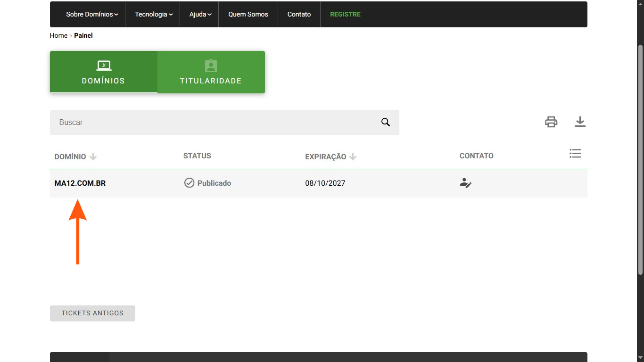644x362 pixels.
Task: Select the Domínios tab
Action: coord(104,72)
